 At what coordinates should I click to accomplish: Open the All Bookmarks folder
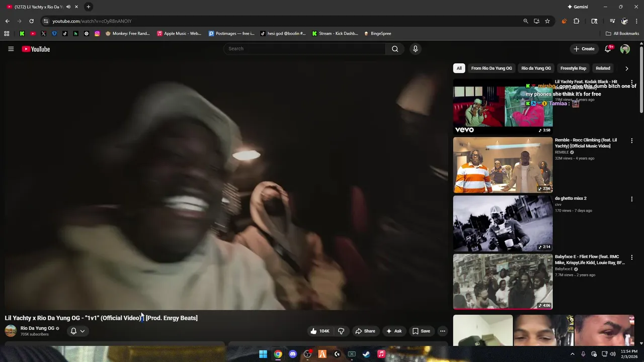pyautogui.click(x=622, y=34)
